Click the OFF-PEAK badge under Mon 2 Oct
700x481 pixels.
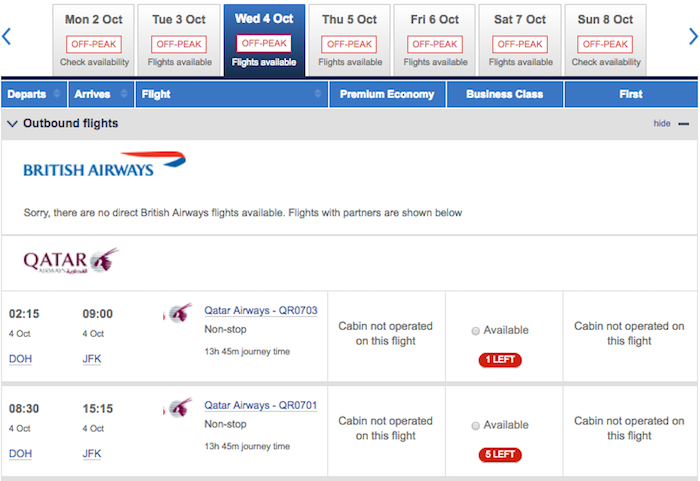pyautogui.click(x=94, y=44)
